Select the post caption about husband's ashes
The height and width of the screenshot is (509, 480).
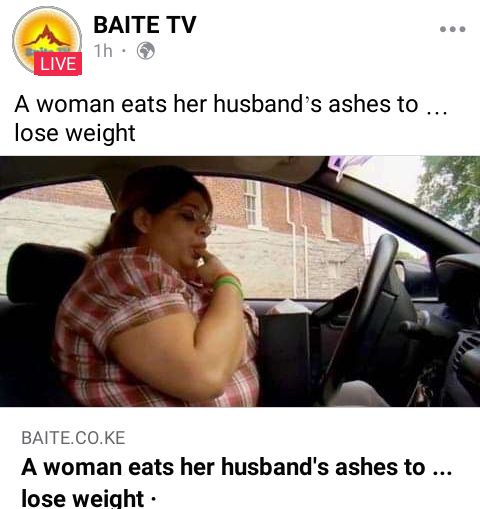[231, 118]
